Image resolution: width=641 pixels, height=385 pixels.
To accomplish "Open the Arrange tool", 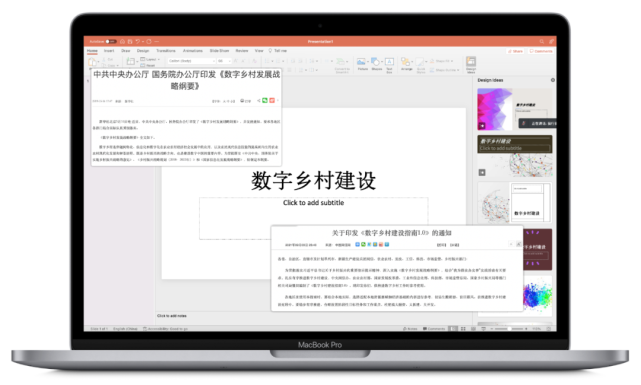I will pos(406,64).
